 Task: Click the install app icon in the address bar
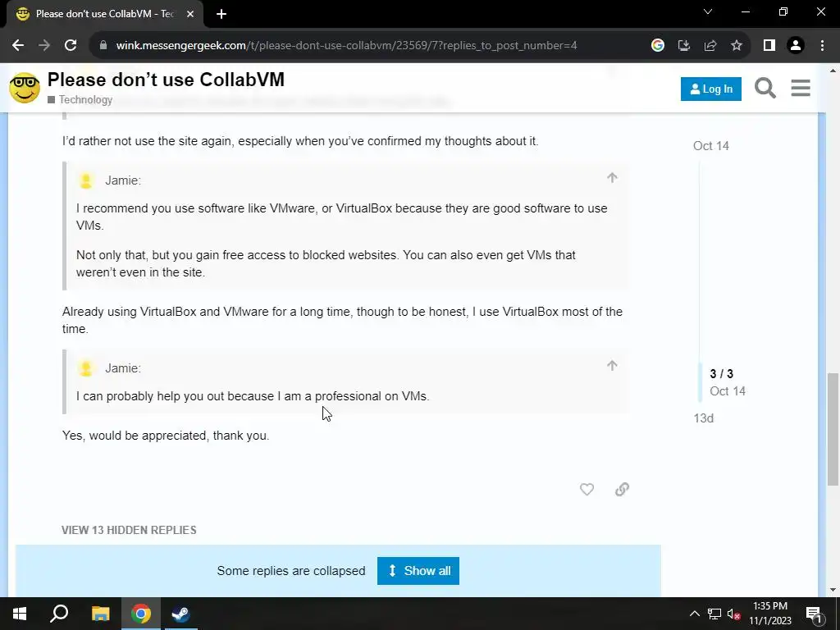click(684, 46)
